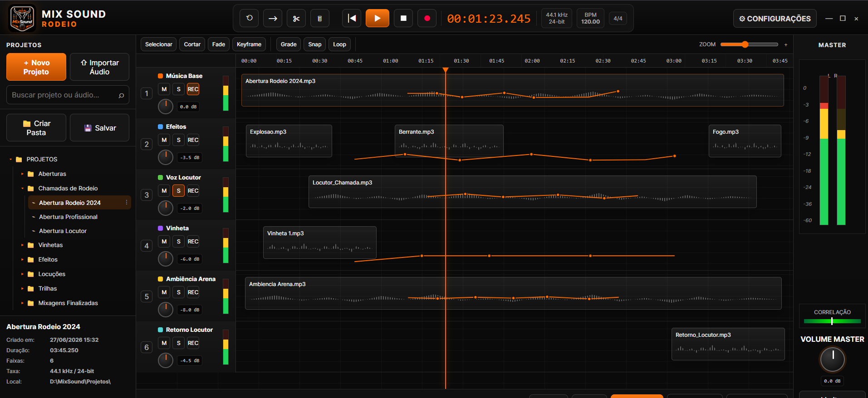Select the Berrante.mp3 clip

coord(449,141)
